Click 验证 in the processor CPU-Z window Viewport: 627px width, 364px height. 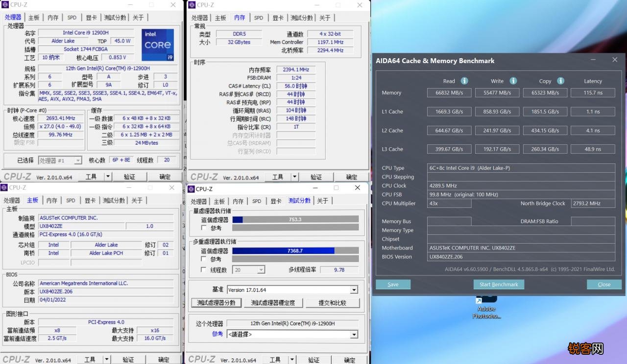tap(129, 177)
